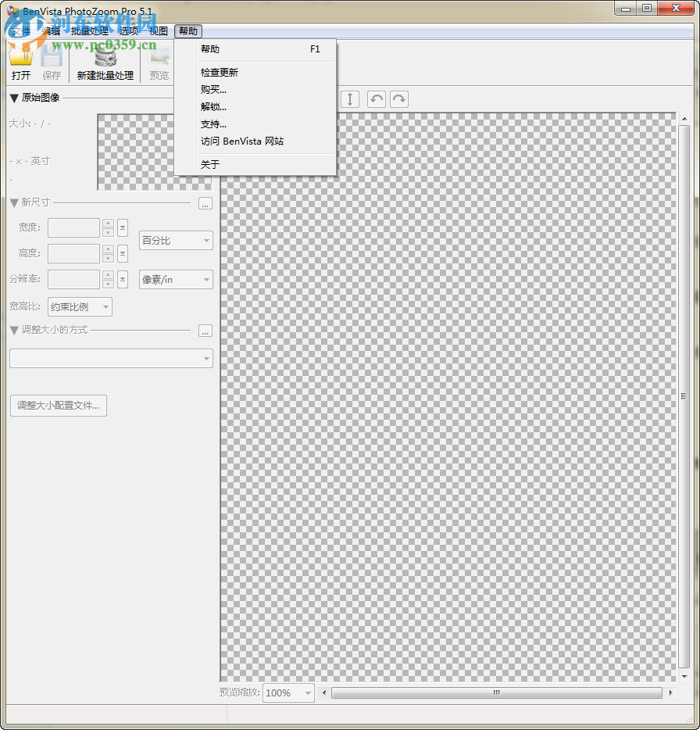Image resolution: width=700 pixels, height=730 pixels.
Task: Open the 像素/in resolution unit dropdown
Action: [x=176, y=279]
